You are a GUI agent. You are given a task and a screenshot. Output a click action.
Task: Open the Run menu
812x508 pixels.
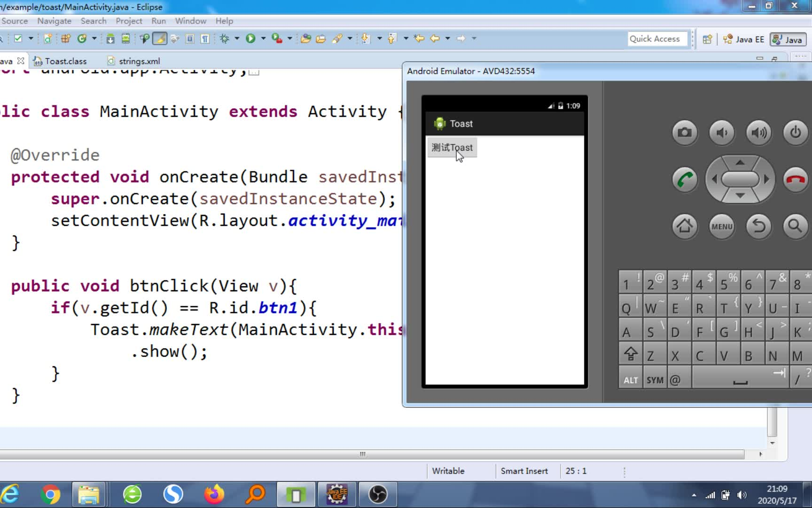pyautogui.click(x=159, y=21)
